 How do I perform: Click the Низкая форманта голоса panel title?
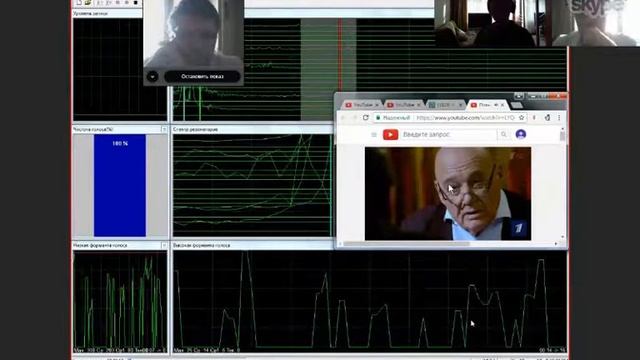click(100, 245)
